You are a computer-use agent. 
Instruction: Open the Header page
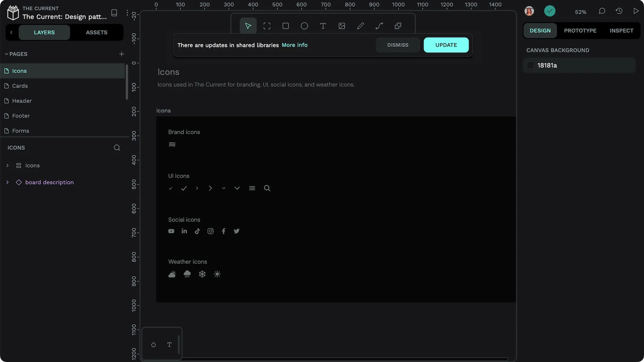tap(63, 101)
